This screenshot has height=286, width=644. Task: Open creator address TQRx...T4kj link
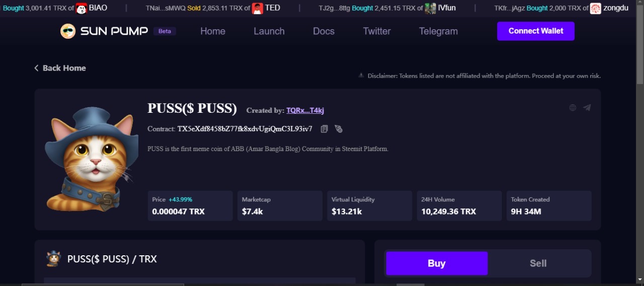(305, 110)
